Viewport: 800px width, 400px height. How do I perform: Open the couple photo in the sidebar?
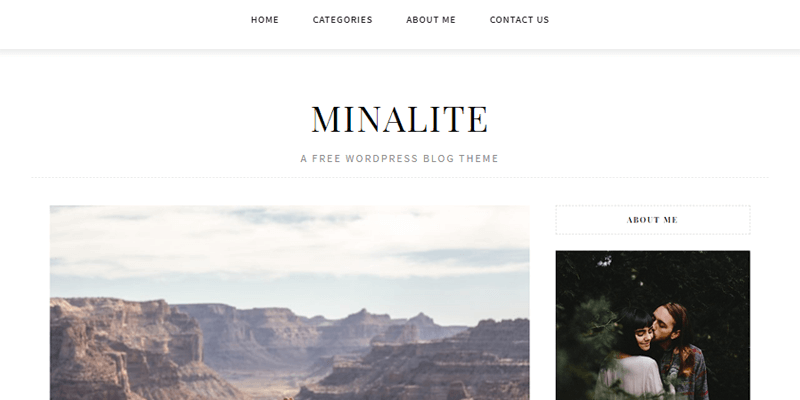click(653, 325)
